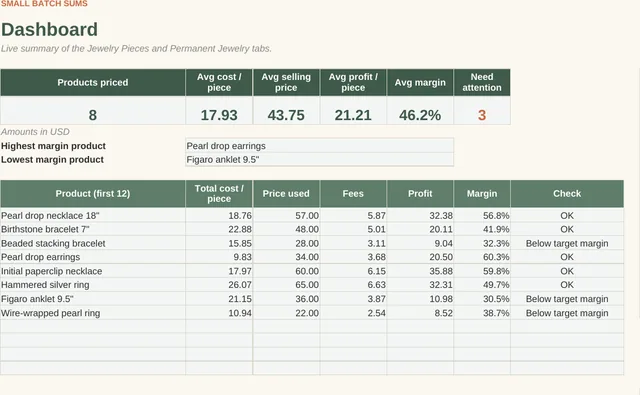Screen dimensions: 640x395
Task: Select the value 21.21
Action: tap(353, 115)
